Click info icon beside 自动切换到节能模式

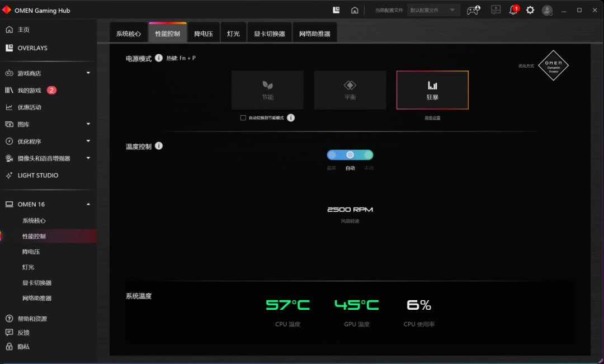click(x=291, y=118)
